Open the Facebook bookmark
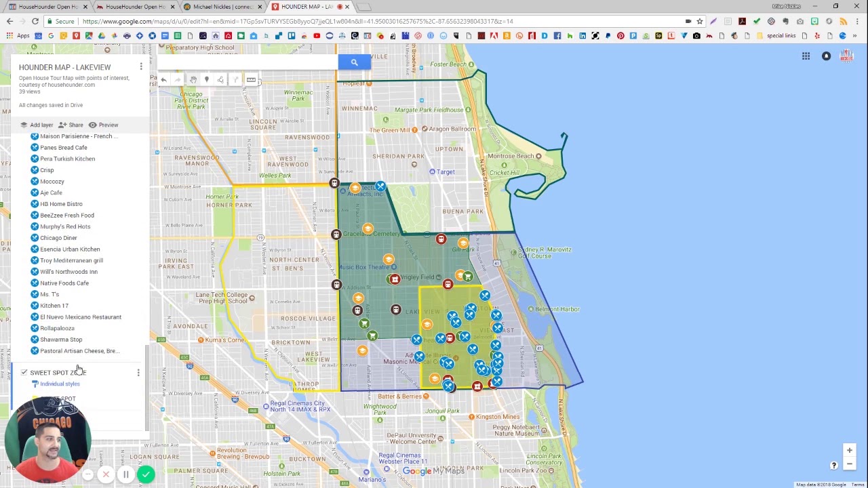The width and height of the screenshot is (868, 488). click(x=557, y=36)
